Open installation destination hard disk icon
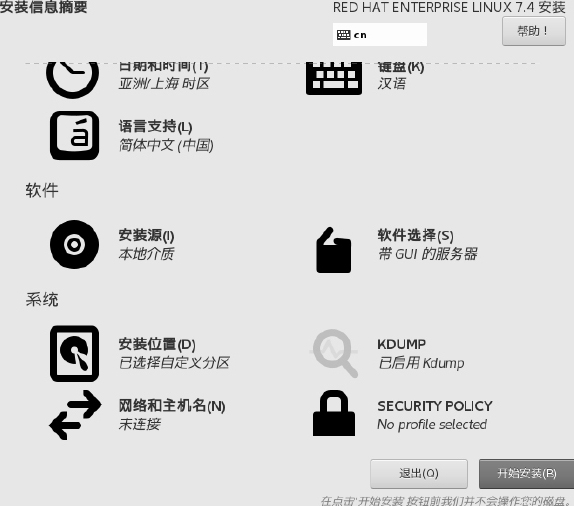The image size is (574, 506). point(74,353)
